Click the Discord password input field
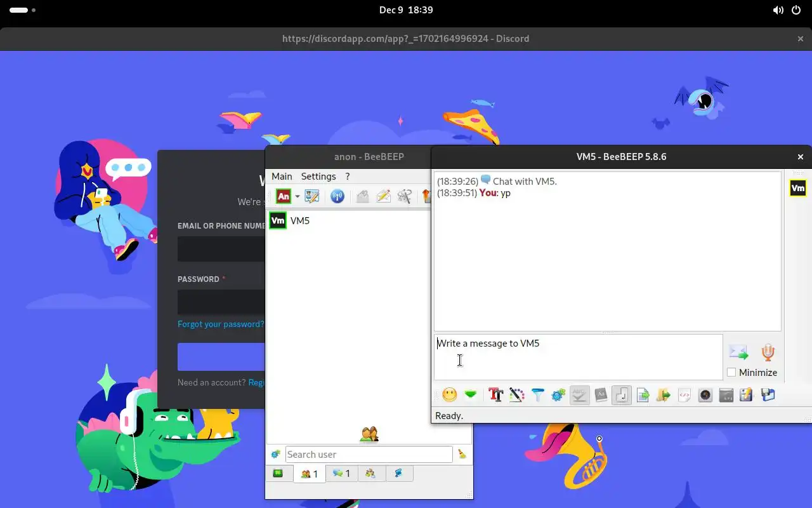 coord(221,302)
